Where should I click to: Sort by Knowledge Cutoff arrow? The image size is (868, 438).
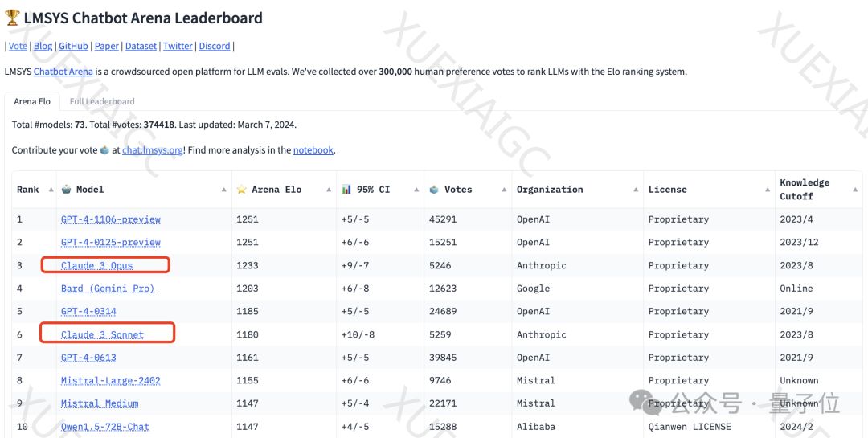tap(855, 190)
